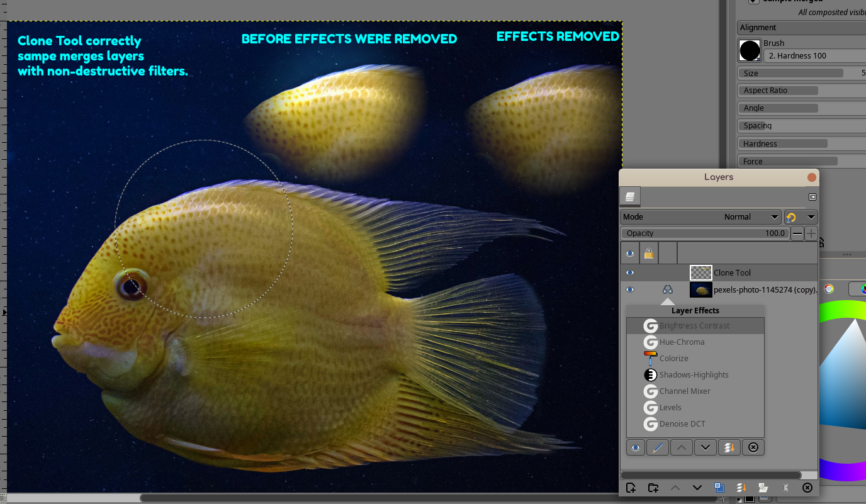The height and width of the screenshot is (504, 866).
Task: Select the Channel Mixer layer effect
Action: click(x=695, y=391)
